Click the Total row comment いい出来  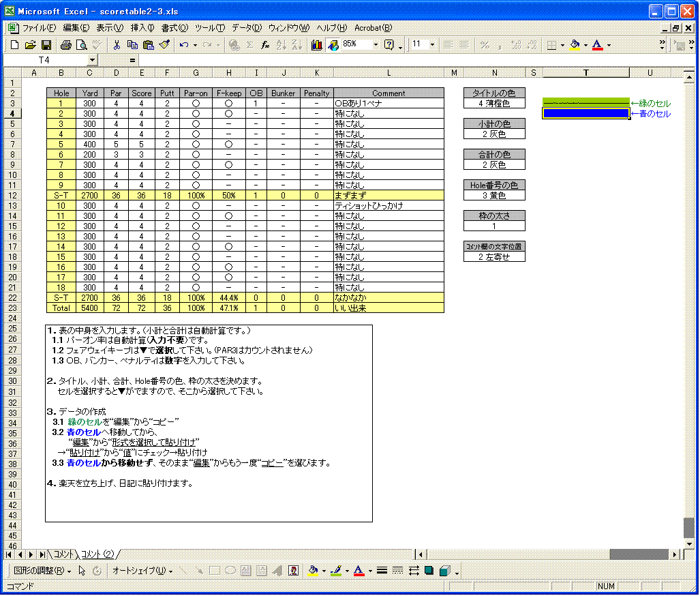tap(389, 308)
